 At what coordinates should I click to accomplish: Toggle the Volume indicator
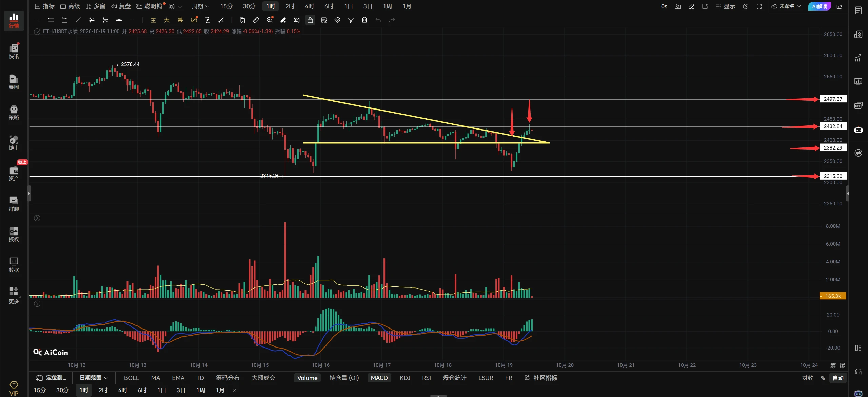tap(307, 378)
